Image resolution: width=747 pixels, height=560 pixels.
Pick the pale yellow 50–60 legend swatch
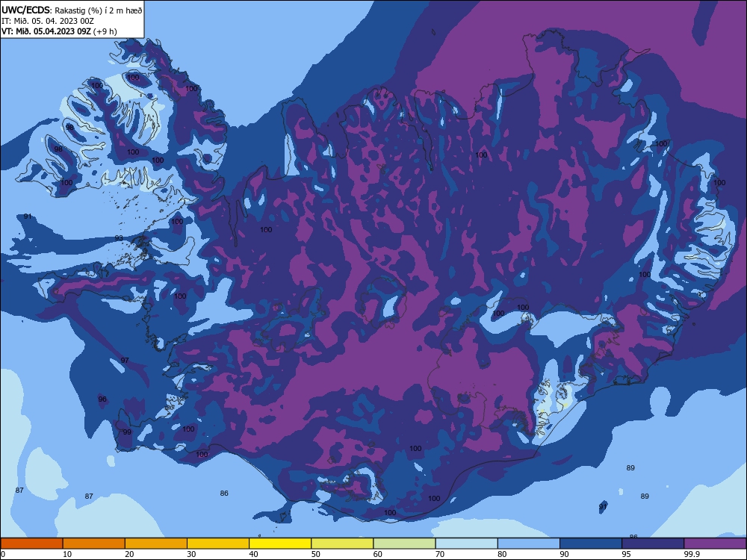click(x=342, y=544)
